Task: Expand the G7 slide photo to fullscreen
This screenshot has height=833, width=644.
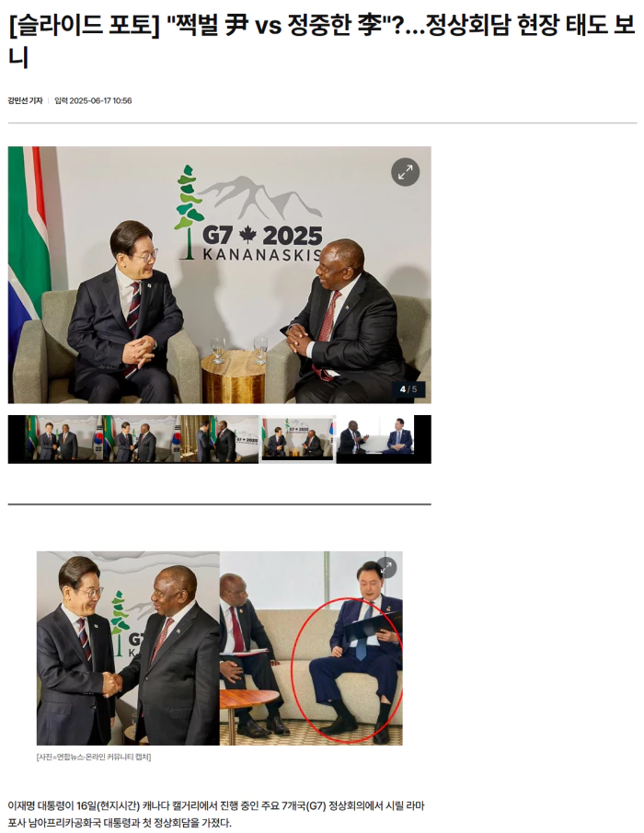Action: 405,171
